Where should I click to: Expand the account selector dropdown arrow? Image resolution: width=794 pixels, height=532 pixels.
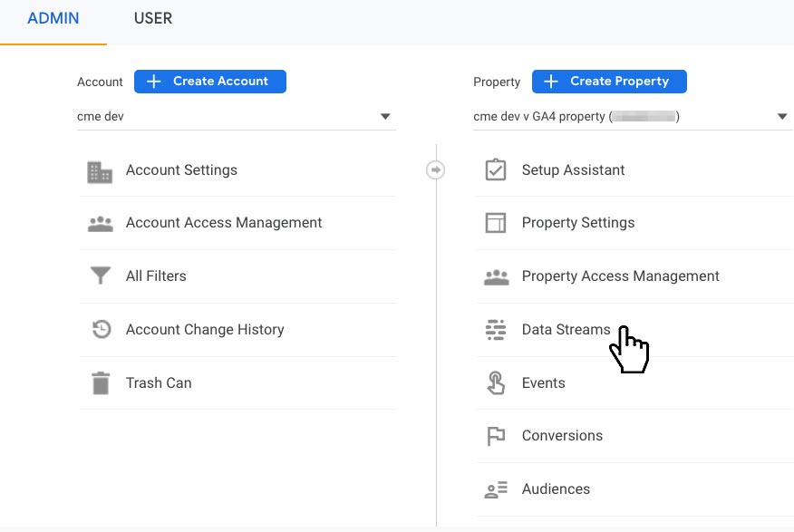(x=385, y=117)
